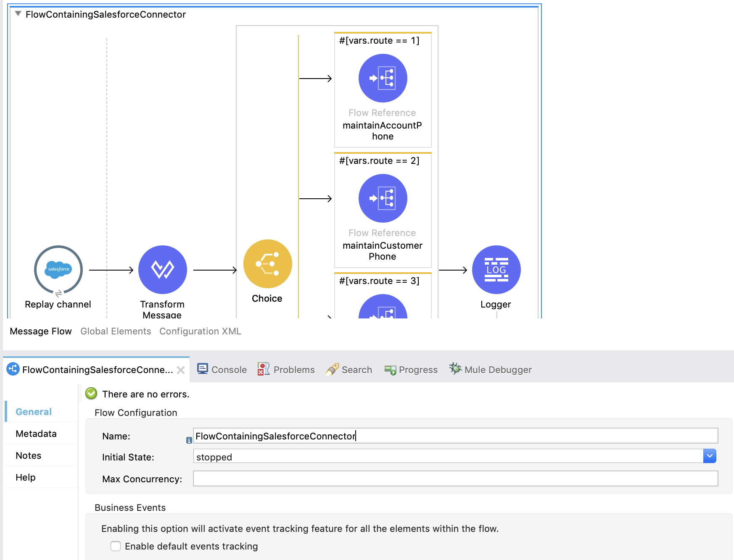Open the Initial State dropdown
734x560 pixels.
[710, 456]
